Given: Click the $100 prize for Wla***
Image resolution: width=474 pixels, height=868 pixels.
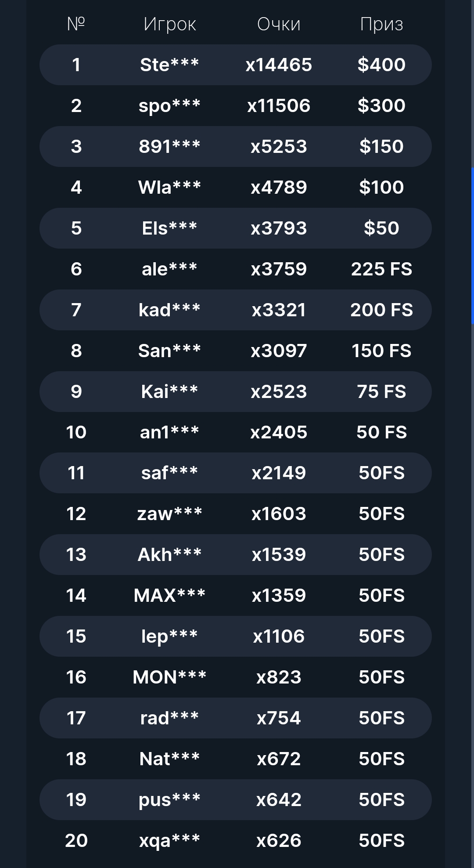Looking at the screenshot, I should 381,187.
